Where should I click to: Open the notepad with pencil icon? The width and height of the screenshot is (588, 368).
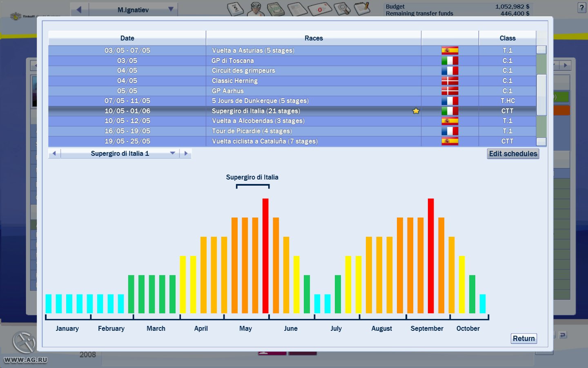[362, 8]
